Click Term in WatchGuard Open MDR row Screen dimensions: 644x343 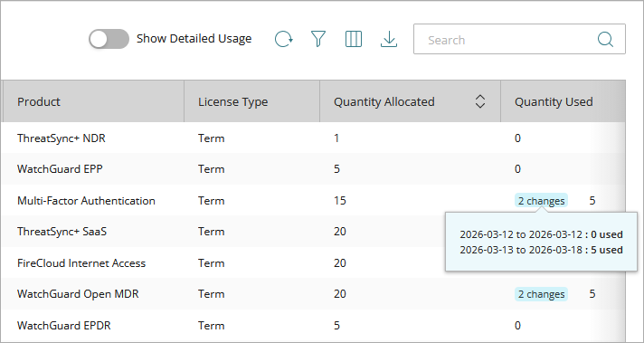(x=211, y=294)
